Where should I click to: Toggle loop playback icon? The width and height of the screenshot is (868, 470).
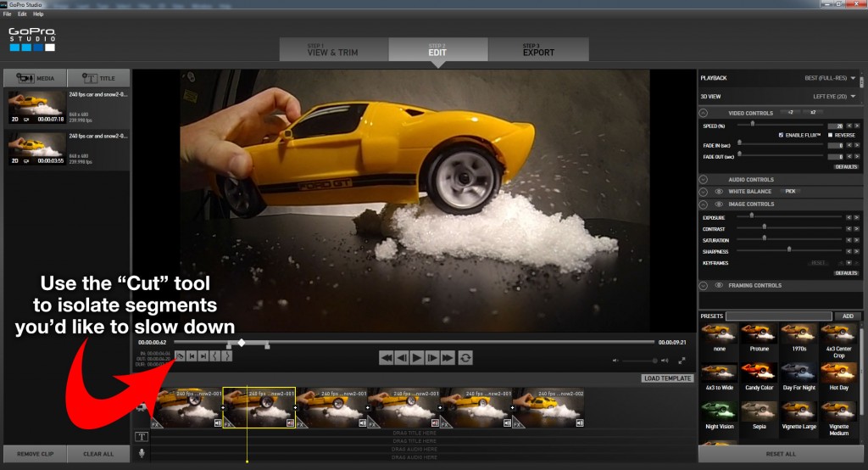point(465,358)
